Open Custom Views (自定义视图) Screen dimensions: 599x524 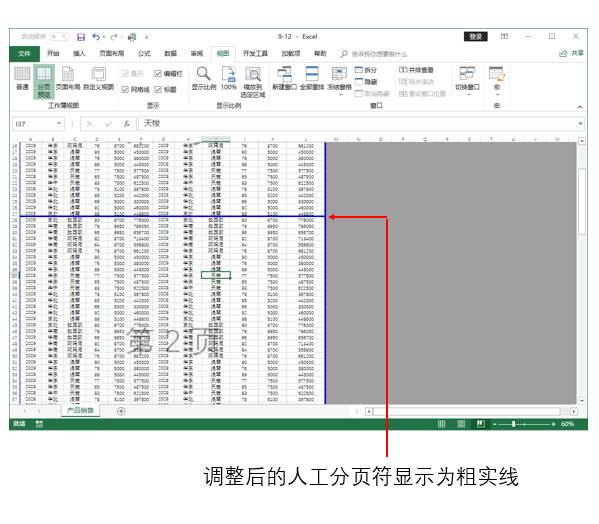99,79
